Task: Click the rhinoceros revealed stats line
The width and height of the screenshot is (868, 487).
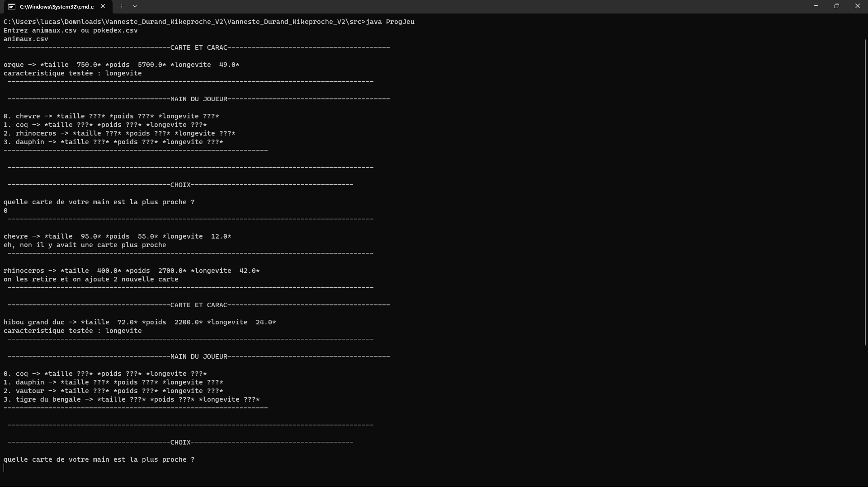Action: (132, 271)
